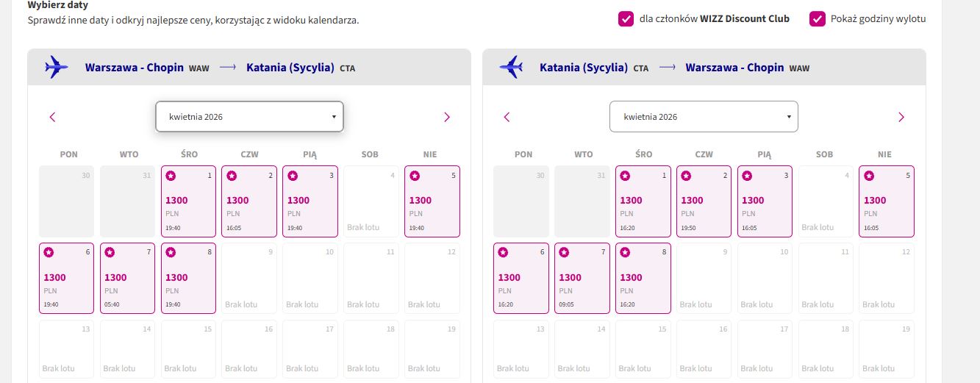Image resolution: width=980 pixels, height=383 pixels.
Task: Select outbound April 6 flight at 19:40
Action: [66, 279]
